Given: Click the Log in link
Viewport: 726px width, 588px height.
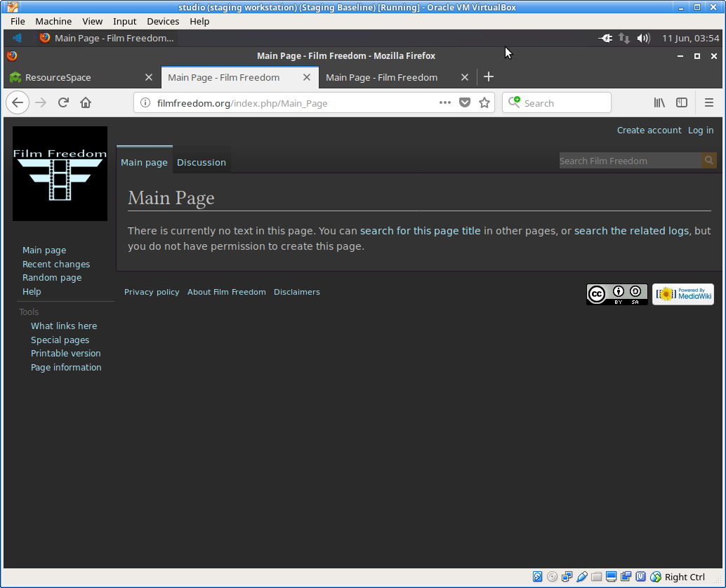Looking at the screenshot, I should [x=700, y=131].
